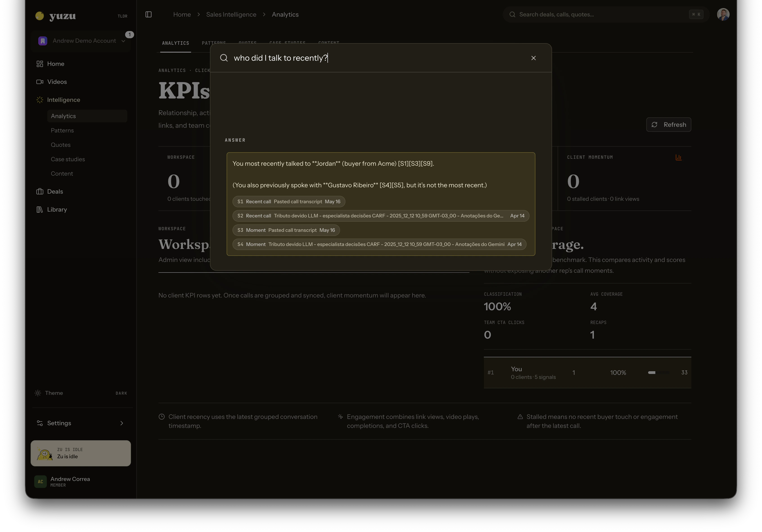Click the #1 You leaderboard row

click(x=587, y=372)
